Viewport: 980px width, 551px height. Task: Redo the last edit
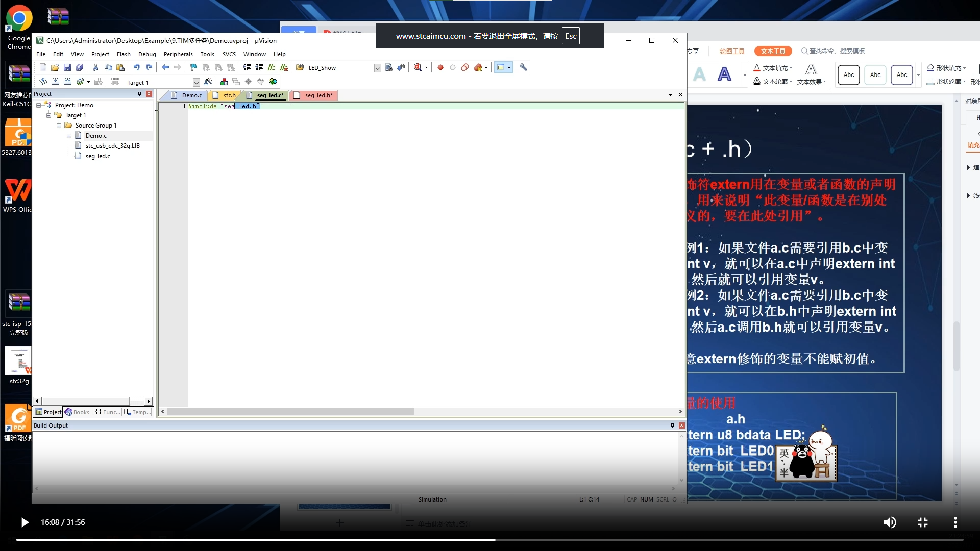[x=149, y=67]
